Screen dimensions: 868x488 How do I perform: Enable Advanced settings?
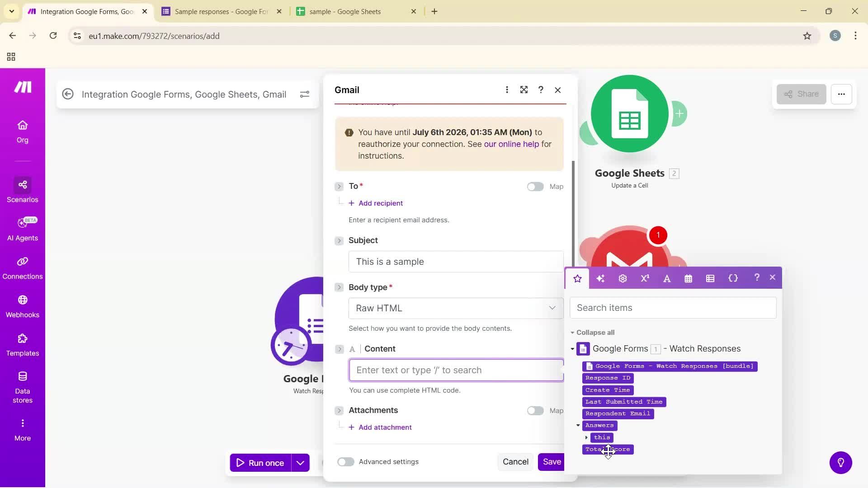tap(345, 461)
